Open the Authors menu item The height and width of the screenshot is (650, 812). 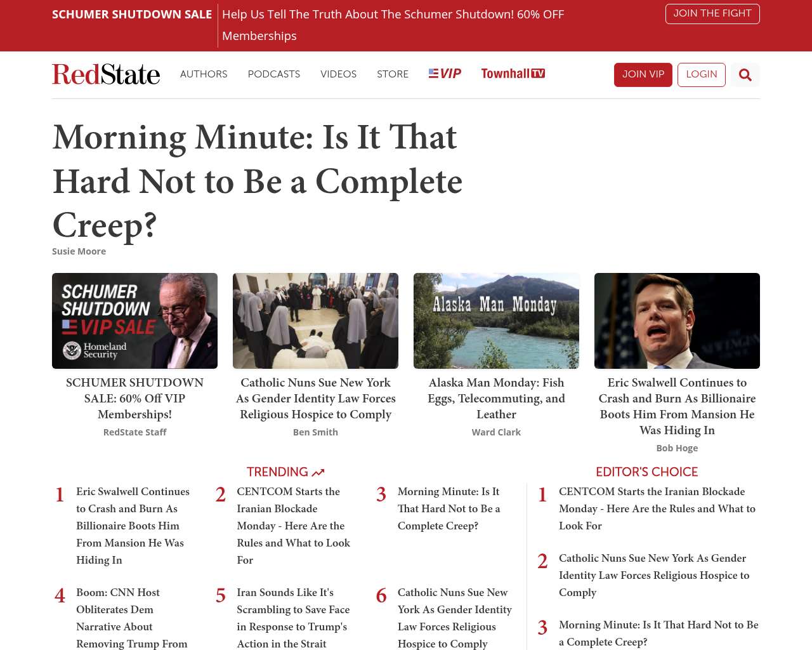pos(204,74)
